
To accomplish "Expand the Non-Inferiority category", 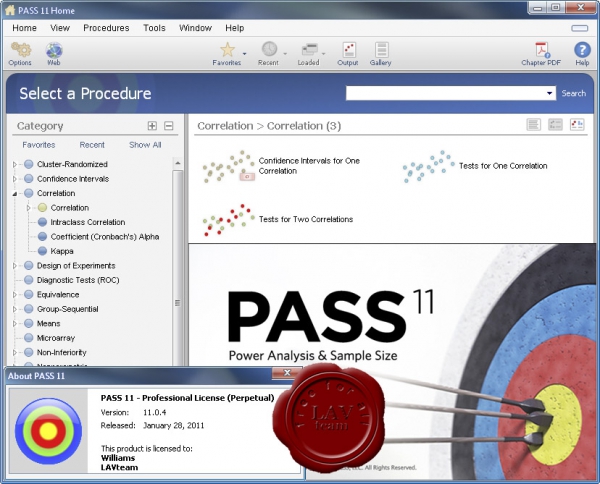I will pyautogui.click(x=15, y=352).
